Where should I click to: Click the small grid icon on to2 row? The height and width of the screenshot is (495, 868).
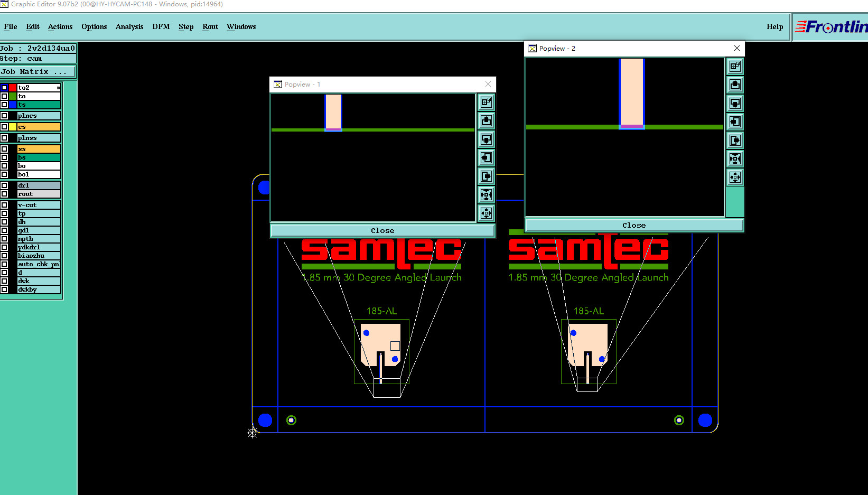tap(58, 88)
